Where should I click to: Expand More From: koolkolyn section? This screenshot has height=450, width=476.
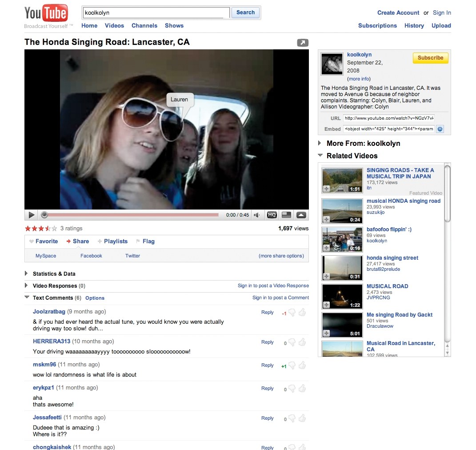[320, 143]
